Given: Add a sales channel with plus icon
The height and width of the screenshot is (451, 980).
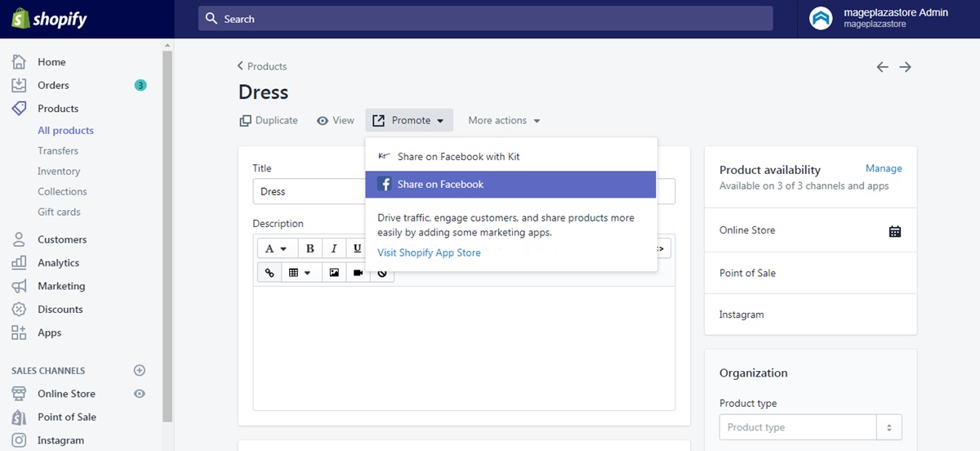Looking at the screenshot, I should point(140,370).
